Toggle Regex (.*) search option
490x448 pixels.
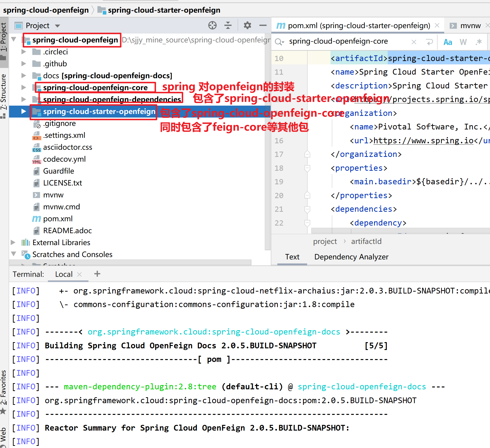(479, 42)
